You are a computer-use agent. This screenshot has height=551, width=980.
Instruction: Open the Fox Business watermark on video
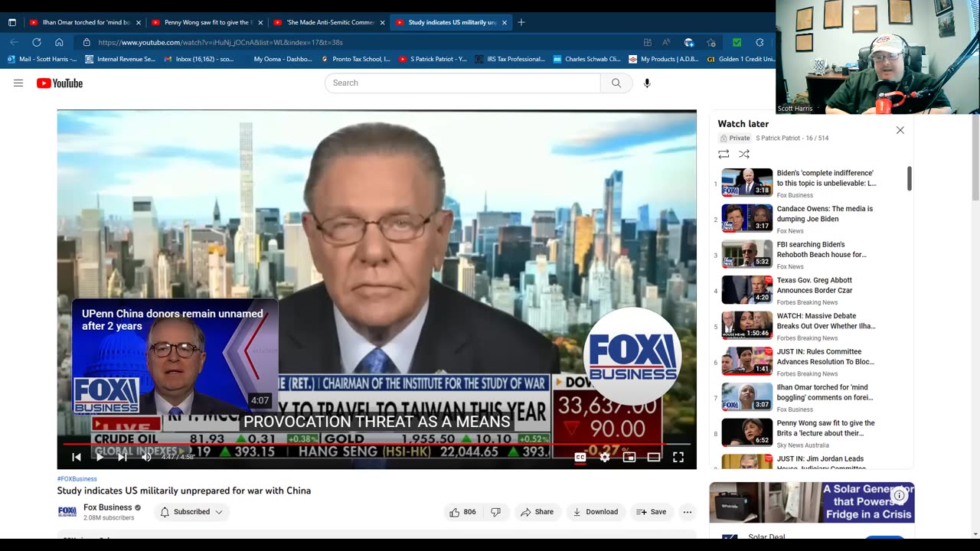(632, 357)
